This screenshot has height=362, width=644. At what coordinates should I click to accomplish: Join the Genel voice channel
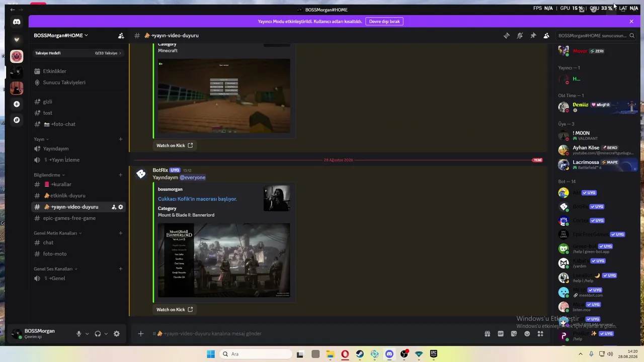click(x=78, y=279)
